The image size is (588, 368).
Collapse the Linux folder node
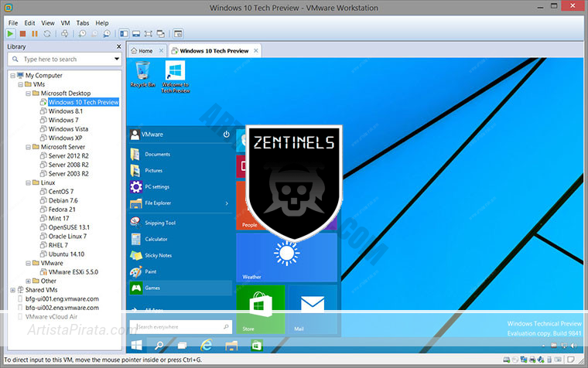coord(28,183)
